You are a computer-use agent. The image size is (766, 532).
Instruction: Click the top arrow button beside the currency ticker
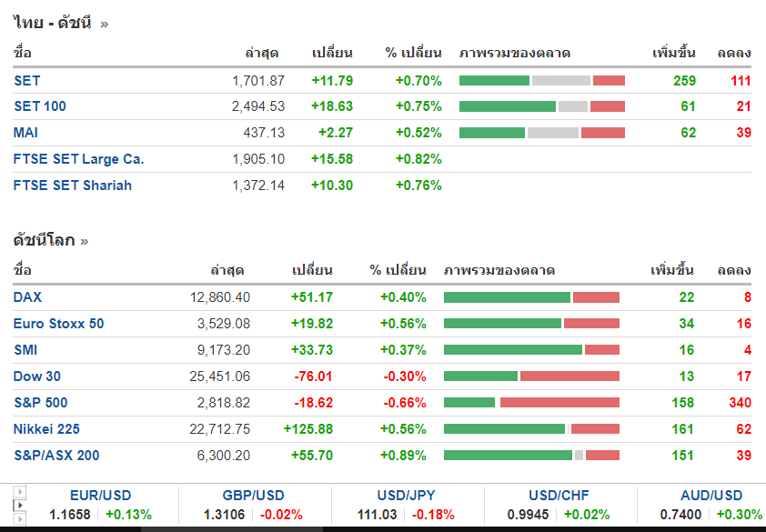point(19,492)
